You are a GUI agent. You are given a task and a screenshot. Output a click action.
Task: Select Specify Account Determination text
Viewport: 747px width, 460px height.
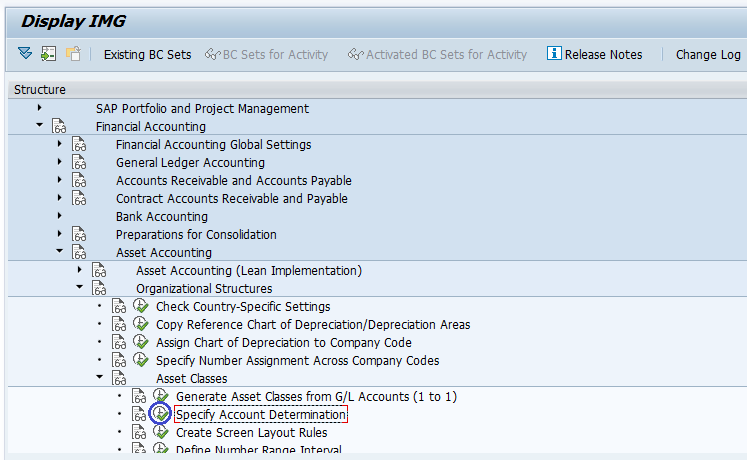pyautogui.click(x=261, y=415)
